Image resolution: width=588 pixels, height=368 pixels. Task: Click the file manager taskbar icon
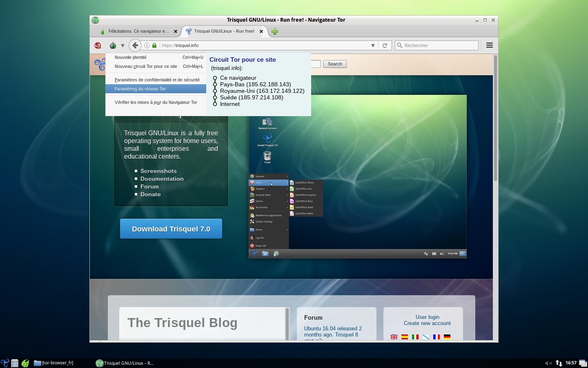click(15, 363)
